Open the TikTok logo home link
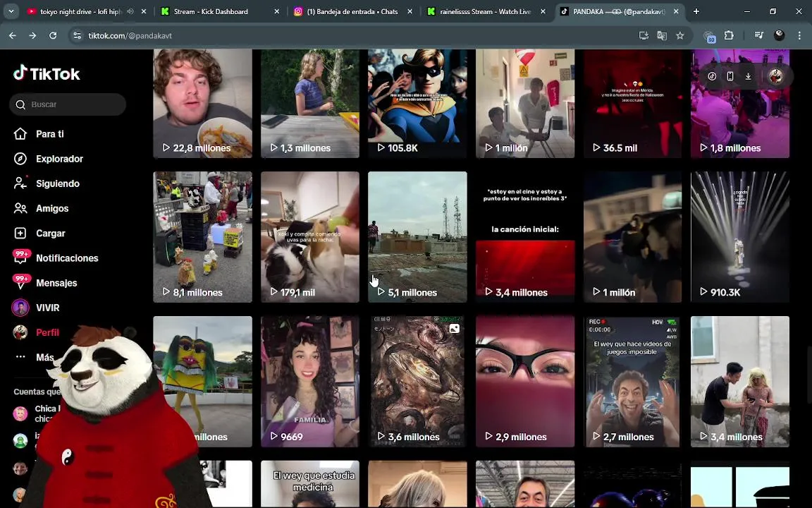 [47, 73]
